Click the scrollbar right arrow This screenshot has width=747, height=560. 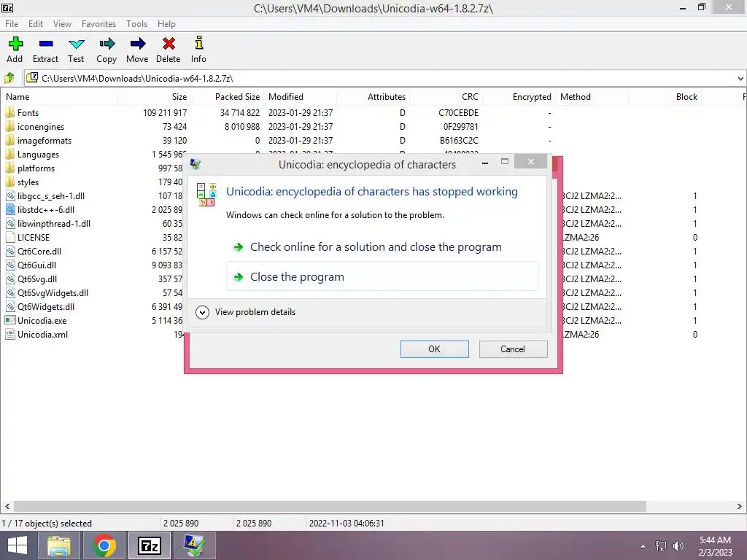point(740,506)
